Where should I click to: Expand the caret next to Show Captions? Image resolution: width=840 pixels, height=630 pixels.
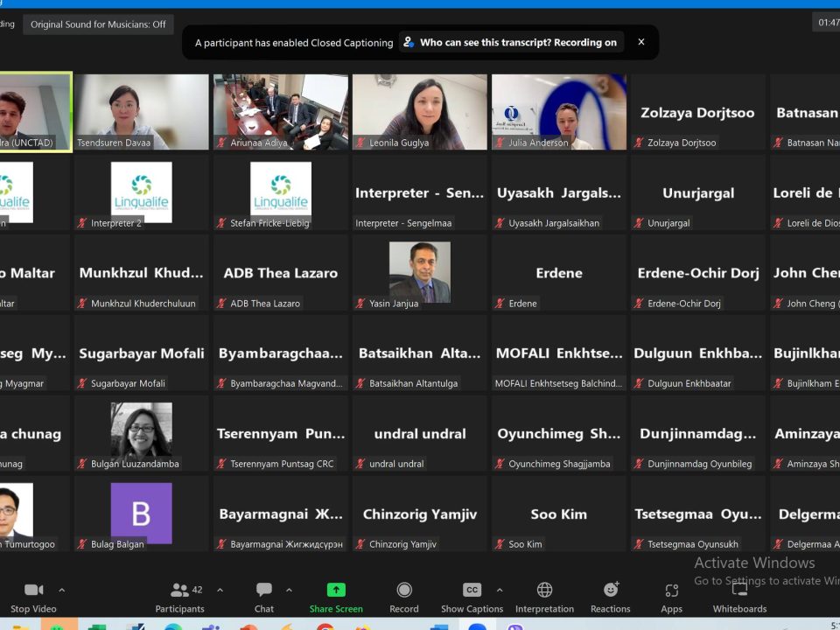(500, 590)
